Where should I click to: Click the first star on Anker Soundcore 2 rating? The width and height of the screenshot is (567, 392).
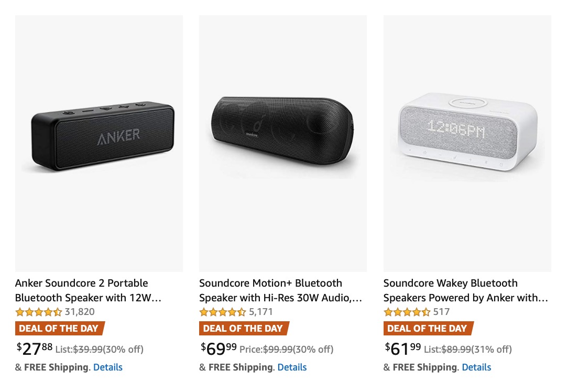pyautogui.click(x=20, y=311)
